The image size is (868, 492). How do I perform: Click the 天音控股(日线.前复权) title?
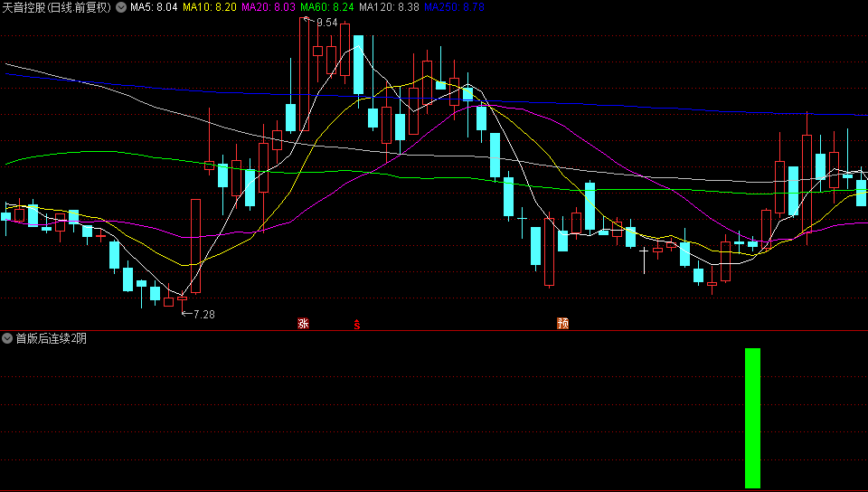click(x=57, y=7)
